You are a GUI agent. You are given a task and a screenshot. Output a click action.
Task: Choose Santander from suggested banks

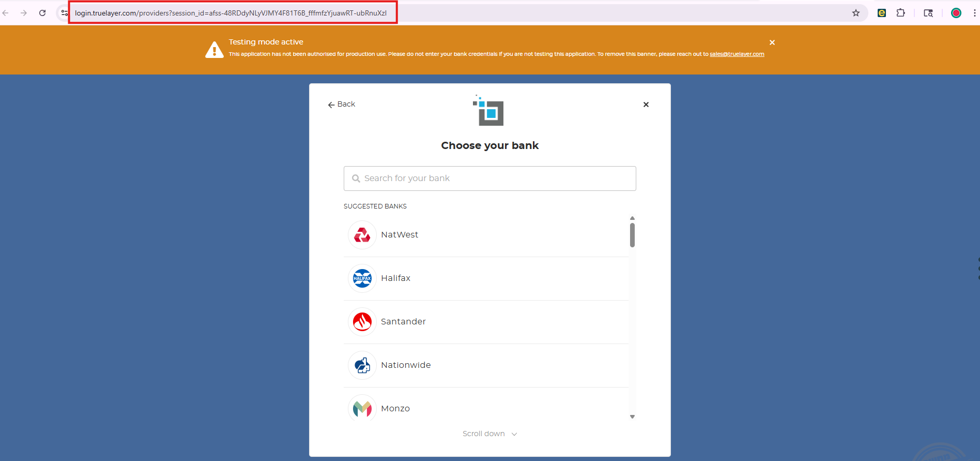[486, 322]
